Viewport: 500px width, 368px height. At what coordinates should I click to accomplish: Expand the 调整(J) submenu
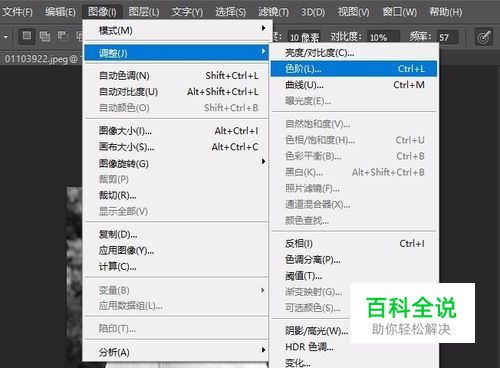click(176, 53)
